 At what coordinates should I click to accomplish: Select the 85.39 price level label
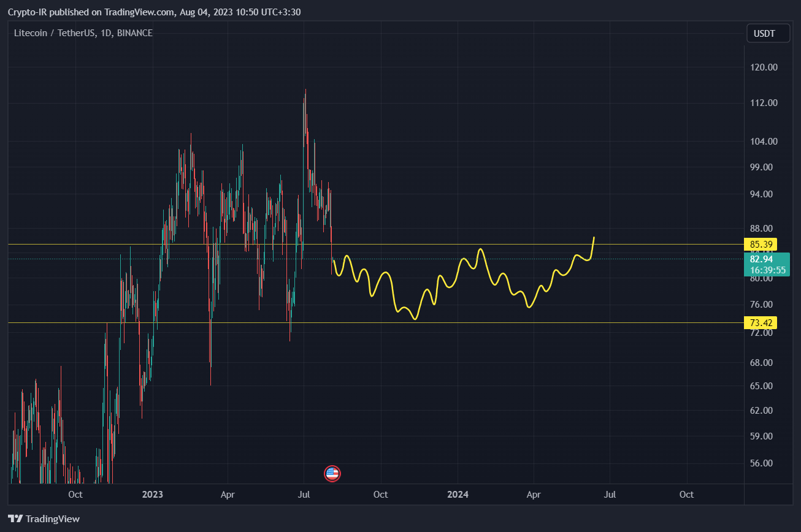tap(761, 244)
